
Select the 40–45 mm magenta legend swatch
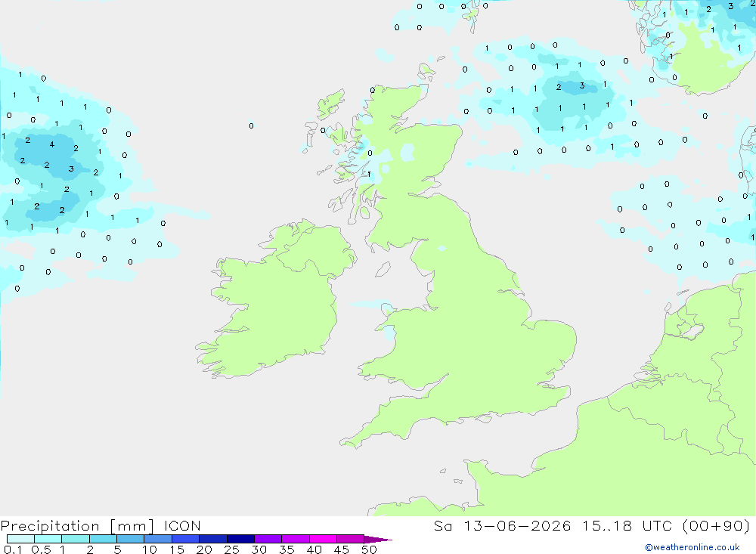[323, 539]
